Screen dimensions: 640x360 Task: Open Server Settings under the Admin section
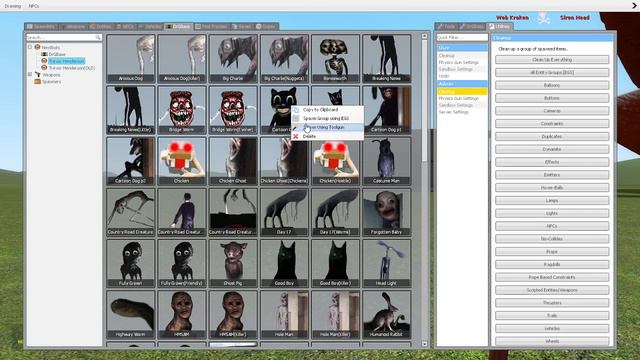tap(462, 112)
